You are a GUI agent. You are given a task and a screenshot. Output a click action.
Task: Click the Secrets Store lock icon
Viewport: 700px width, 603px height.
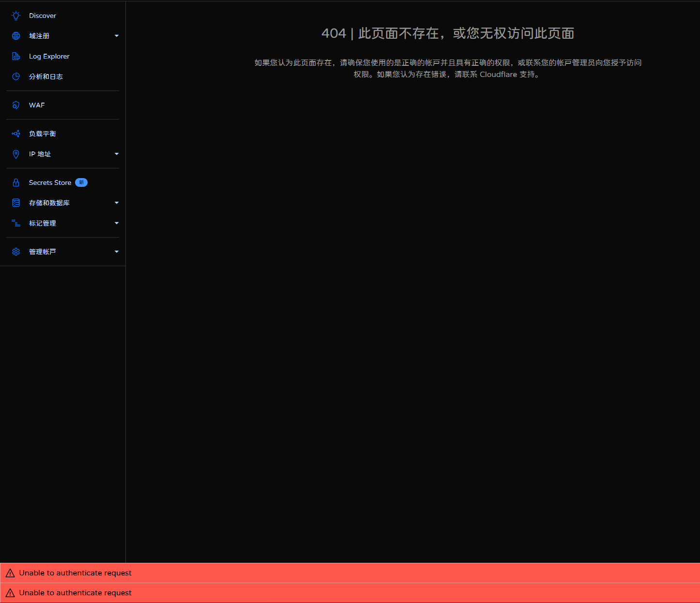tap(16, 182)
